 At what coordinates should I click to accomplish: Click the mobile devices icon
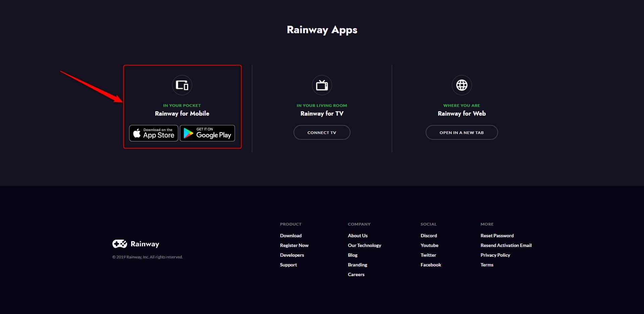182,85
